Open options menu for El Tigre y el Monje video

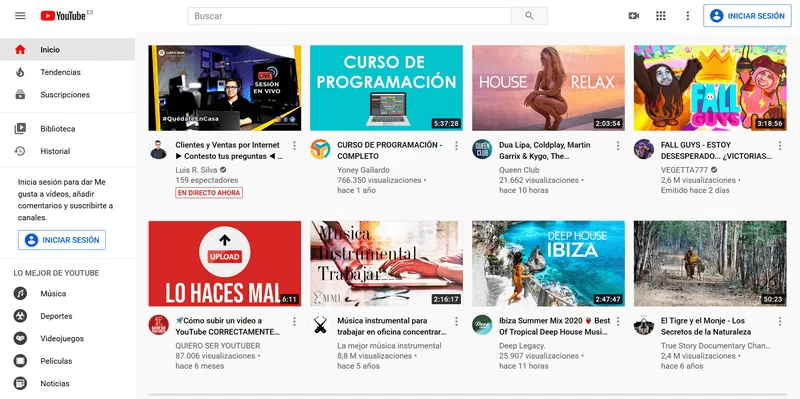click(x=780, y=321)
